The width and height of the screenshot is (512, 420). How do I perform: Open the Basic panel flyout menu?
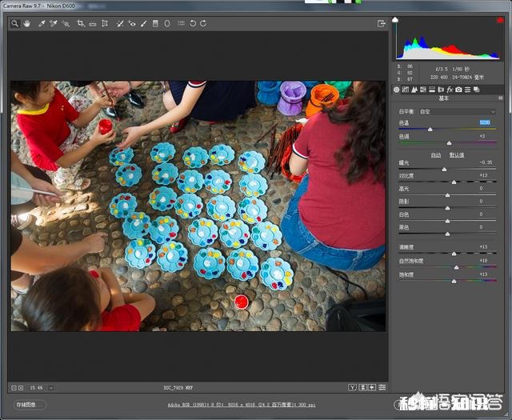point(501,98)
